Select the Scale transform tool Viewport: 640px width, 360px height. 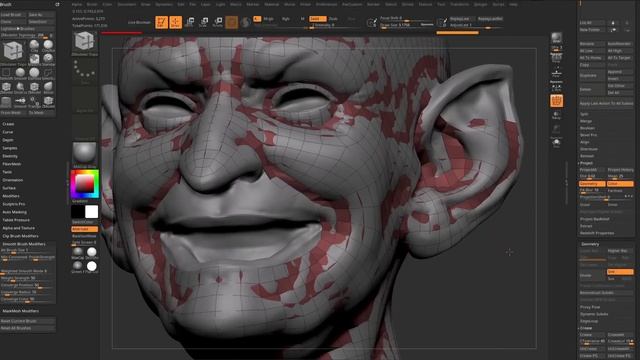204,22
